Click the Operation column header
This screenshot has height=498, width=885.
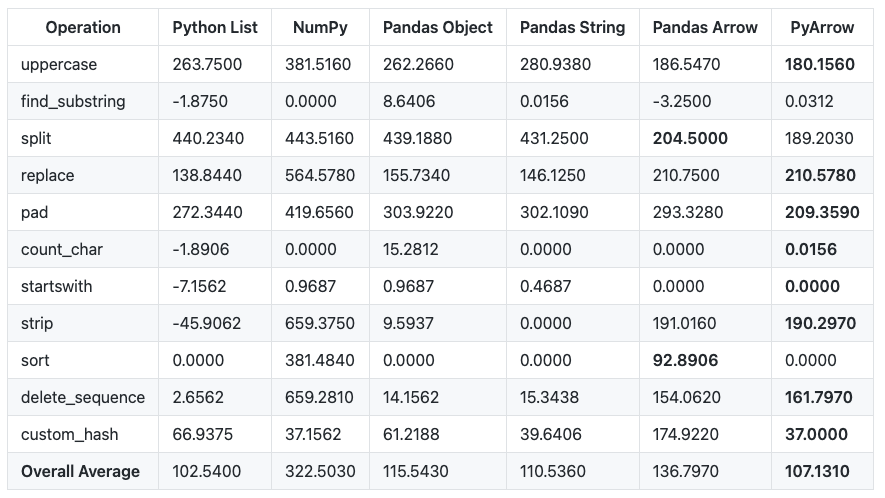click(83, 27)
